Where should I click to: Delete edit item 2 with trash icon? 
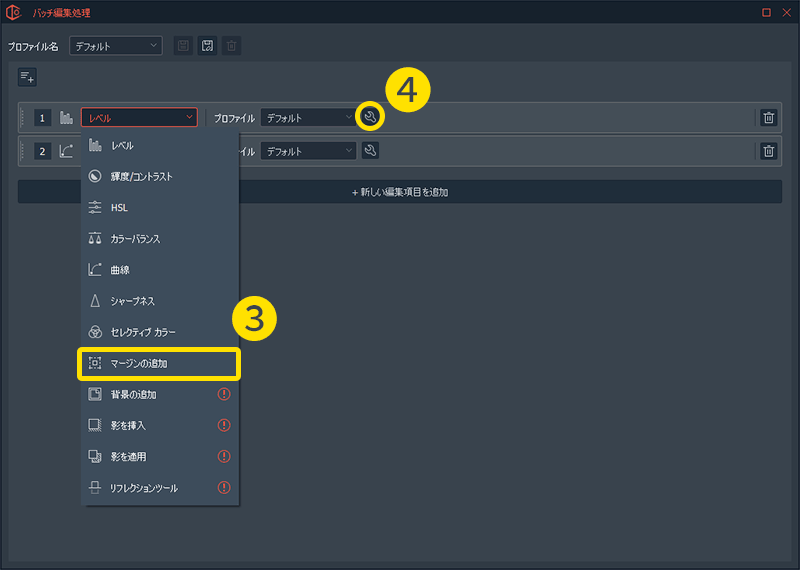click(768, 151)
